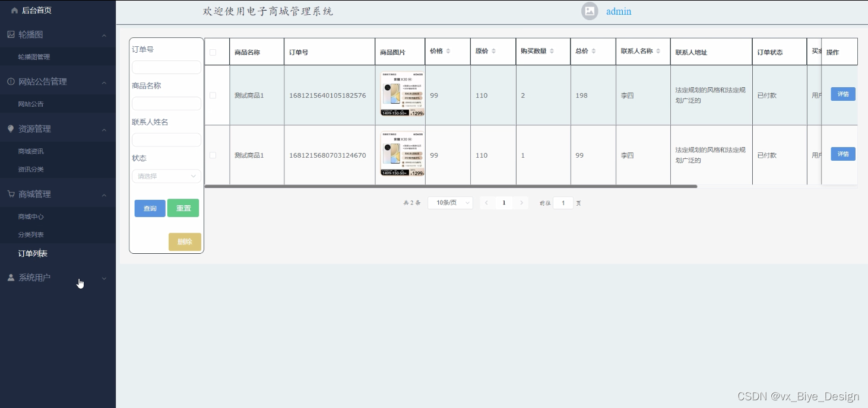Collapse the 商城管理 menu chevron

tap(104, 195)
